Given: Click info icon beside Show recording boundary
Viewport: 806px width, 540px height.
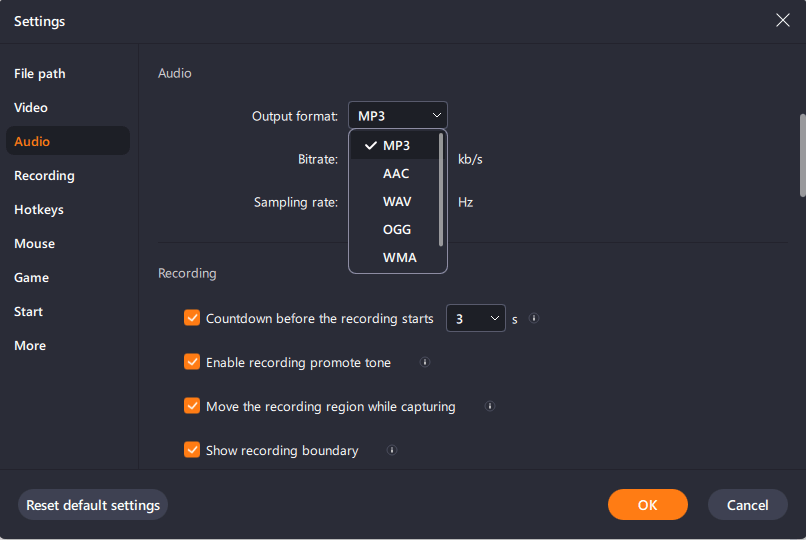Looking at the screenshot, I should tap(392, 450).
